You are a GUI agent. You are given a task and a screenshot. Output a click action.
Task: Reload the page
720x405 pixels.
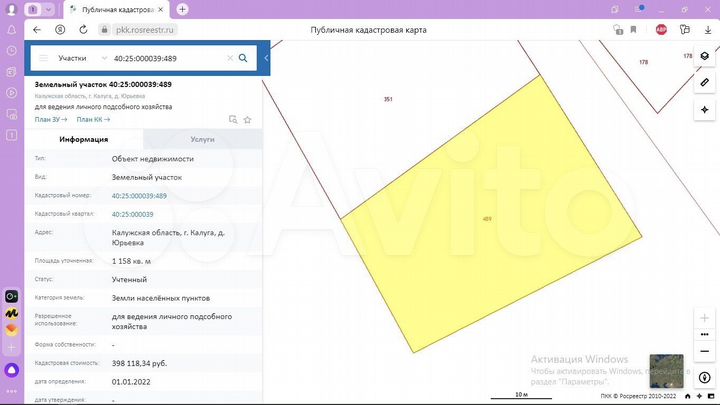pos(83,30)
